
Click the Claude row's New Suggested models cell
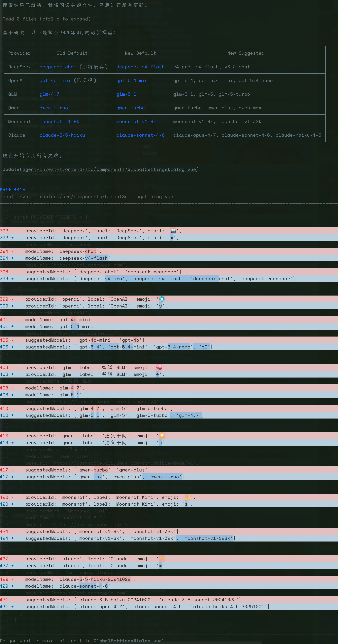tap(247, 135)
